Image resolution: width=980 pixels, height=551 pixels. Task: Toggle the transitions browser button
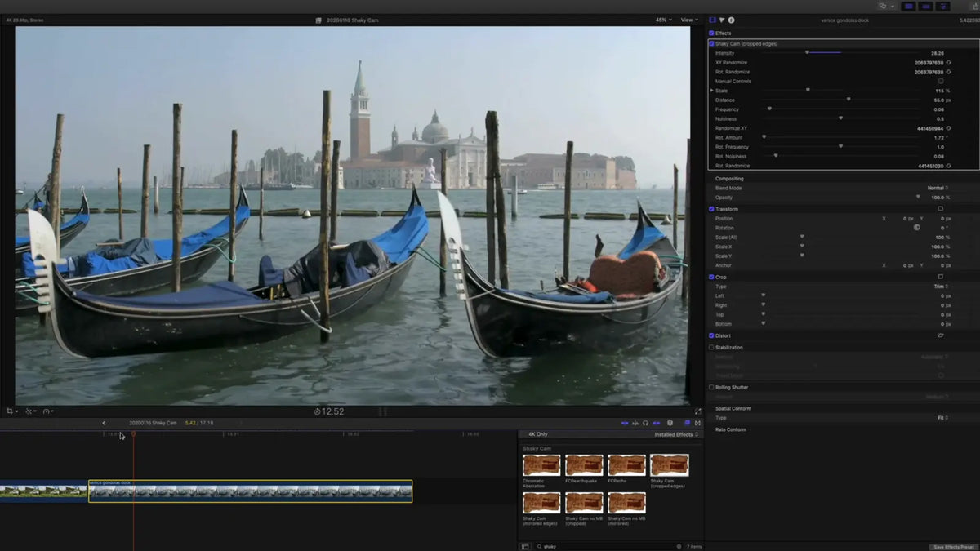click(x=697, y=423)
